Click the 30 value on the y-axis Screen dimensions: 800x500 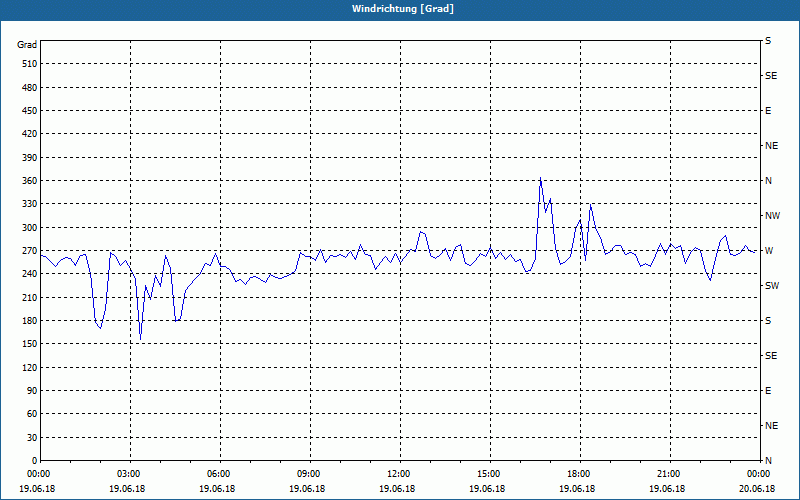pyautogui.click(x=32, y=438)
